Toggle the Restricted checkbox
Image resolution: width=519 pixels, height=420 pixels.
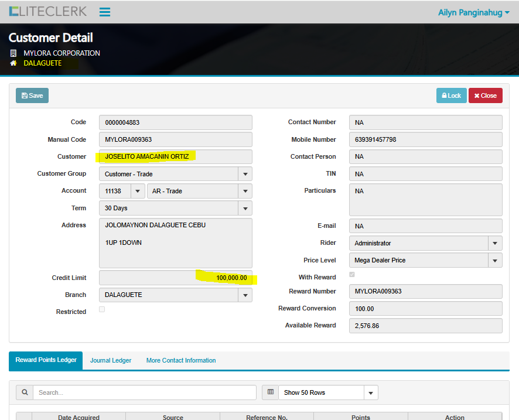pos(102,309)
